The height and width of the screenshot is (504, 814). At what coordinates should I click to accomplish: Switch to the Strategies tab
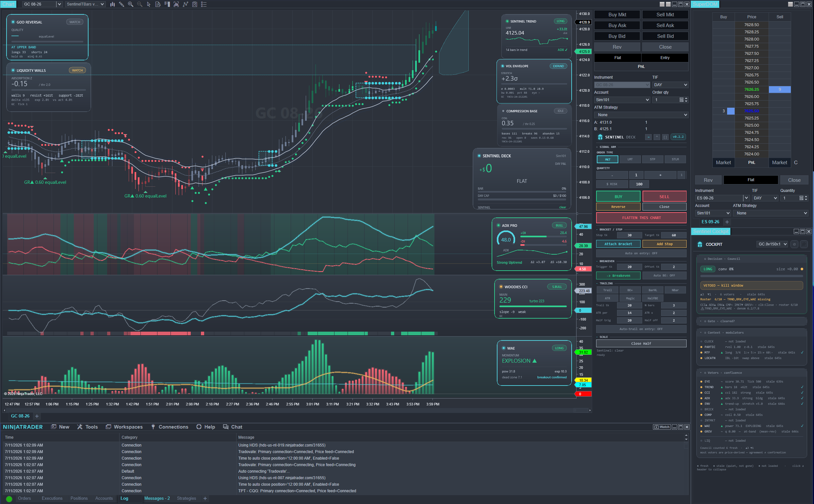[187, 498]
